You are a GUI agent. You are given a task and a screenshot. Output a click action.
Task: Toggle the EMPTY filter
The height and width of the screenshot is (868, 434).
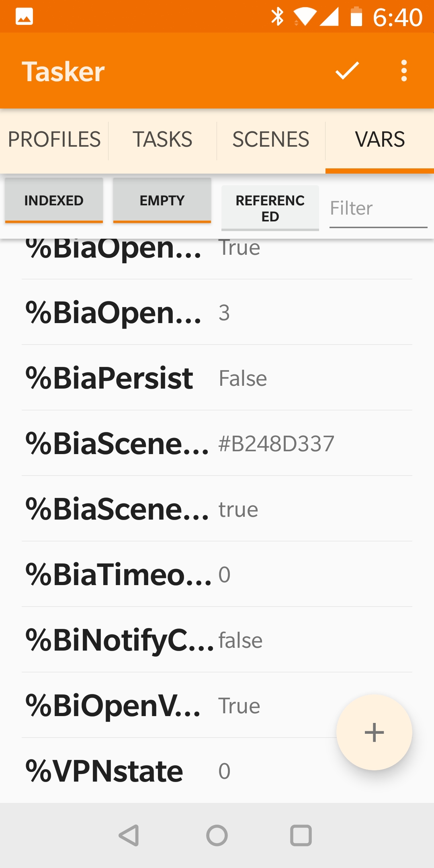162,200
